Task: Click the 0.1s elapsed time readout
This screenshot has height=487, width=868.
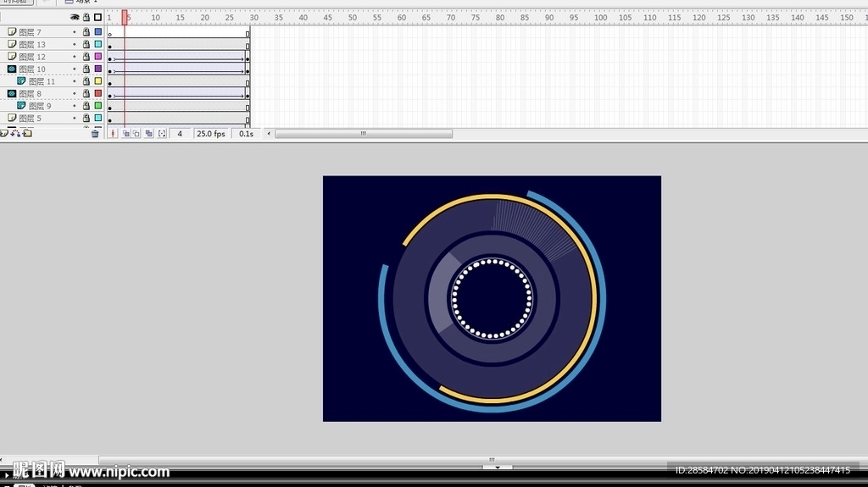Action: (x=247, y=133)
